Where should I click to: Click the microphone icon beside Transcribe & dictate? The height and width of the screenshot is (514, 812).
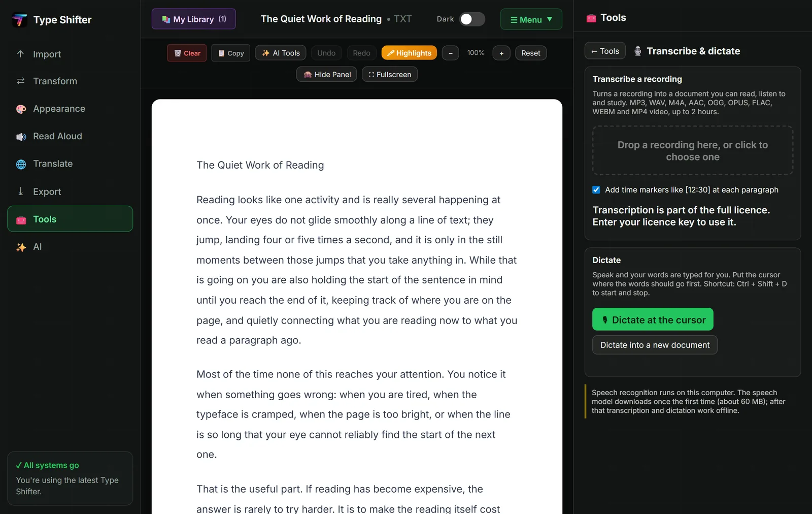click(x=638, y=51)
